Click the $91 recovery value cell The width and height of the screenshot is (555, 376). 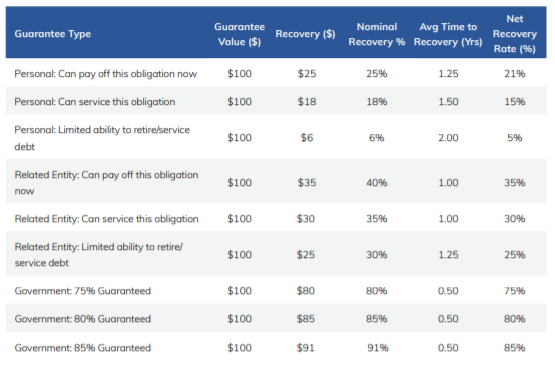[305, 348]
